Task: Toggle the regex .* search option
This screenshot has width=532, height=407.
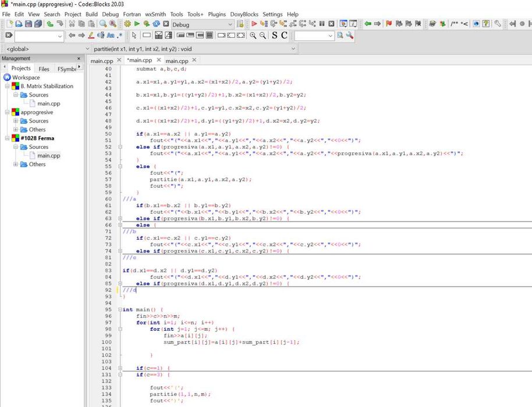Action: pyautogui.click(x=120, y=36)
